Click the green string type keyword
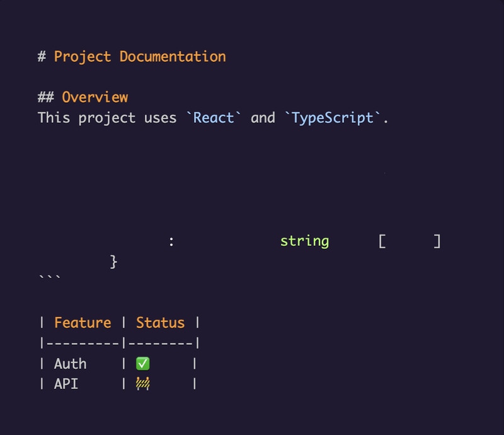Viewport: 504px width, 435px height. (304, 241)
